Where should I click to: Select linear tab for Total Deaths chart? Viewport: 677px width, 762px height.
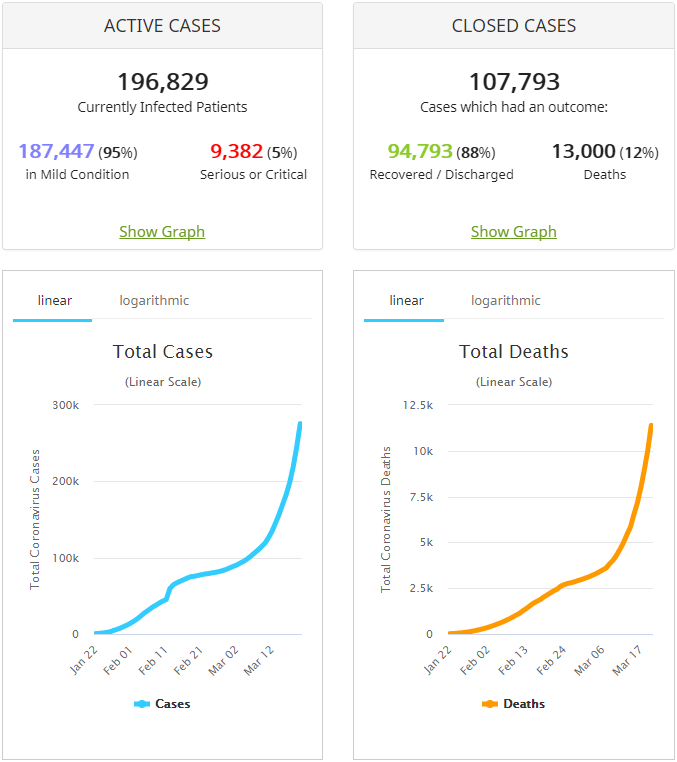406,301
